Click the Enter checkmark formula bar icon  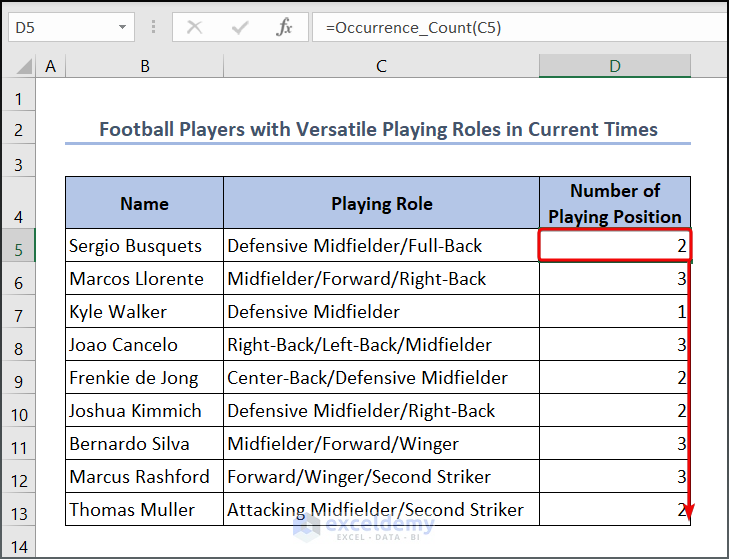(x=239, y=28)
